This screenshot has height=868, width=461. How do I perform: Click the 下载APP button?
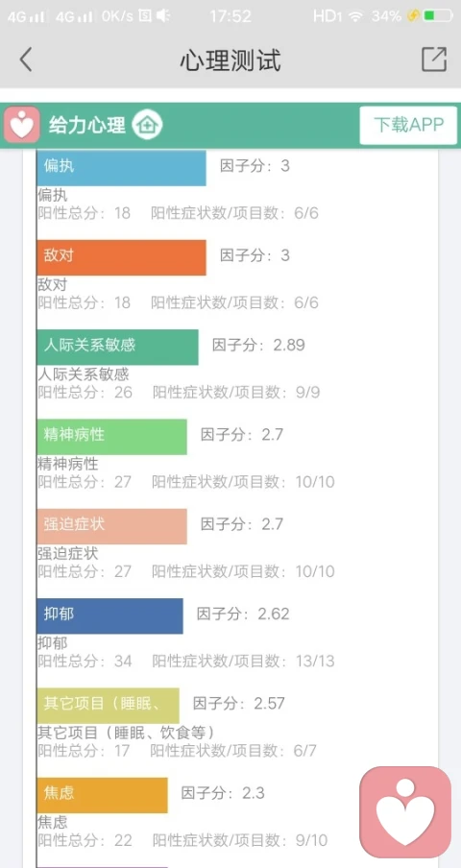click(408, 125)
